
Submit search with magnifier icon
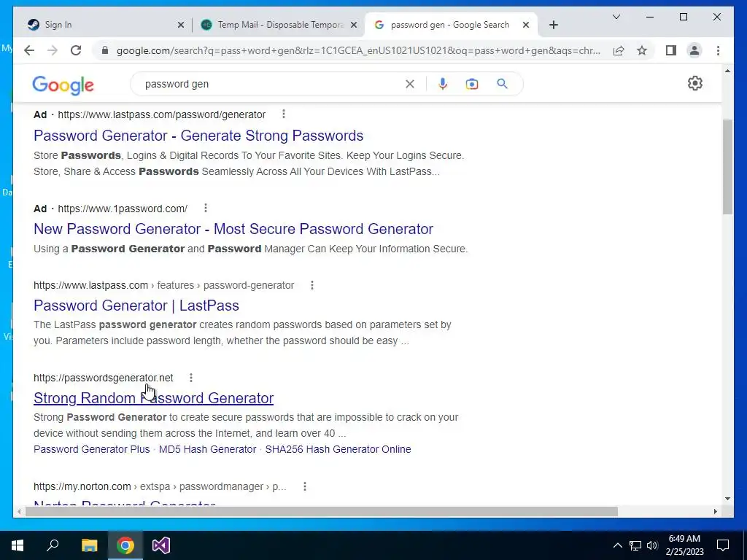[x=502, y=85]
